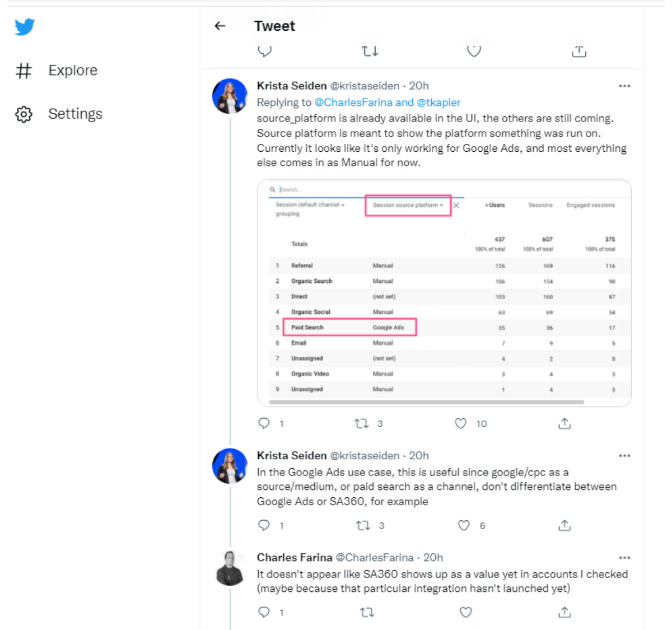Enlarge the analytics table screenshot
This screenshot has height=630, width=672.
point(444,293)
